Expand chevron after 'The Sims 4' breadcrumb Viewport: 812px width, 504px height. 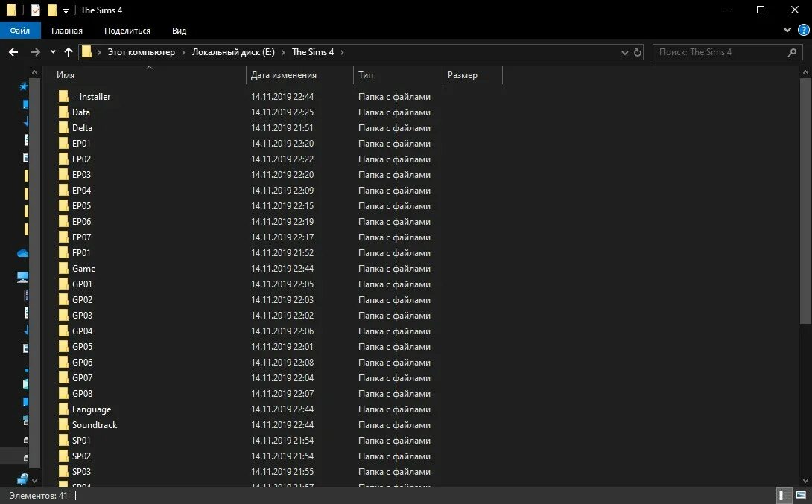click(342, 52)
